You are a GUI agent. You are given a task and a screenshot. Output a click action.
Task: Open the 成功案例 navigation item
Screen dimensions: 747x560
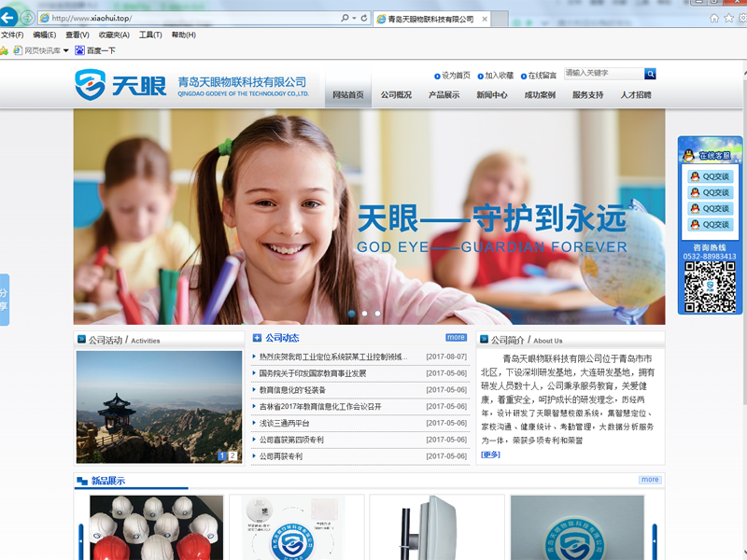pos(540,95)
